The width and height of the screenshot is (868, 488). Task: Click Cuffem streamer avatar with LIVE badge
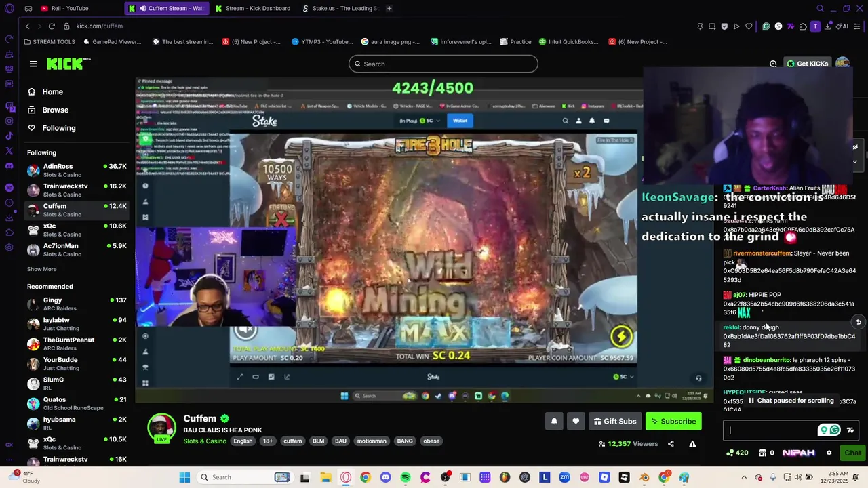point(161,428)
